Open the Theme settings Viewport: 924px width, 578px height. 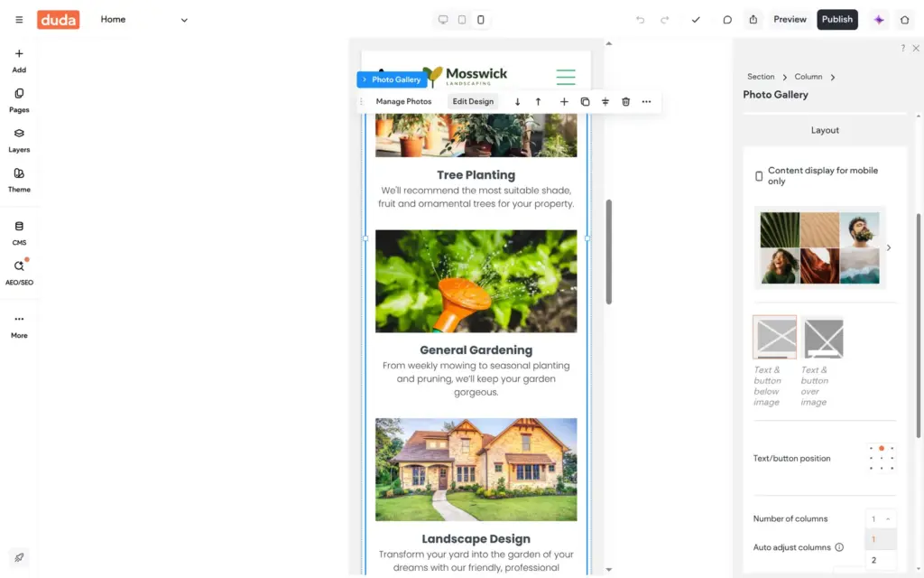pyautogui.click(x=19, y=181)
